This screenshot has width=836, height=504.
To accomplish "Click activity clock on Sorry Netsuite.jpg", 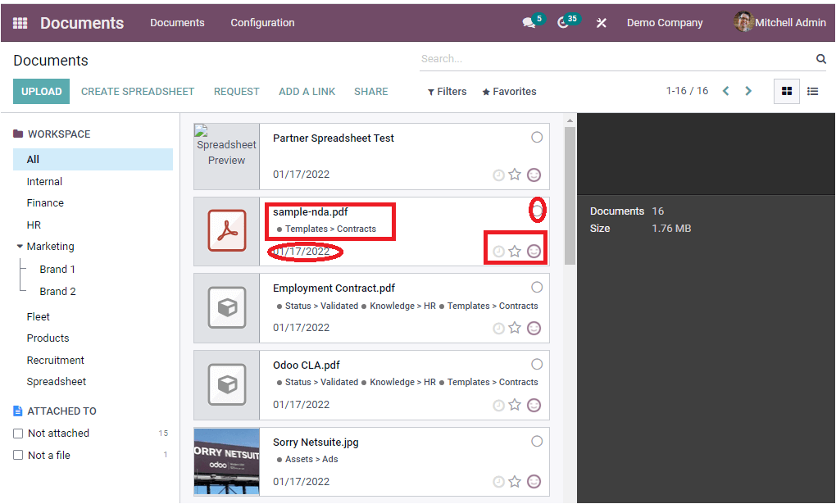I will (498, 482).
